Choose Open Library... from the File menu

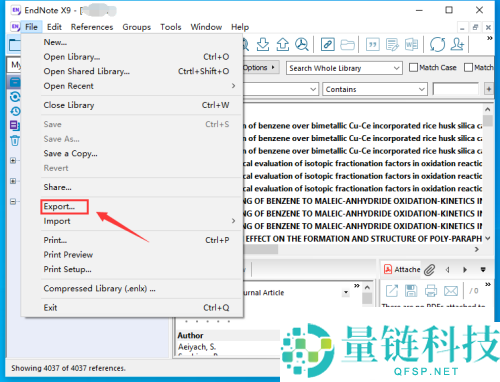(x=72, y=57)
